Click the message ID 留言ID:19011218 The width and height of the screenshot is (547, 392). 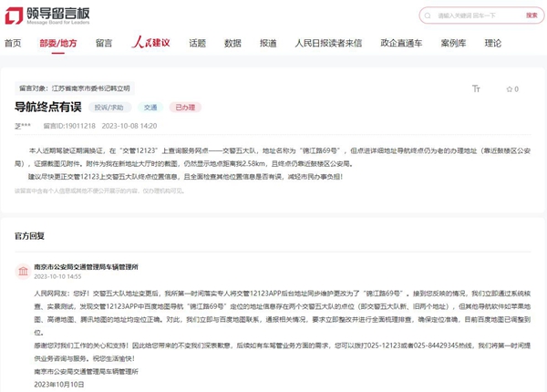click(x=69, y=126)
